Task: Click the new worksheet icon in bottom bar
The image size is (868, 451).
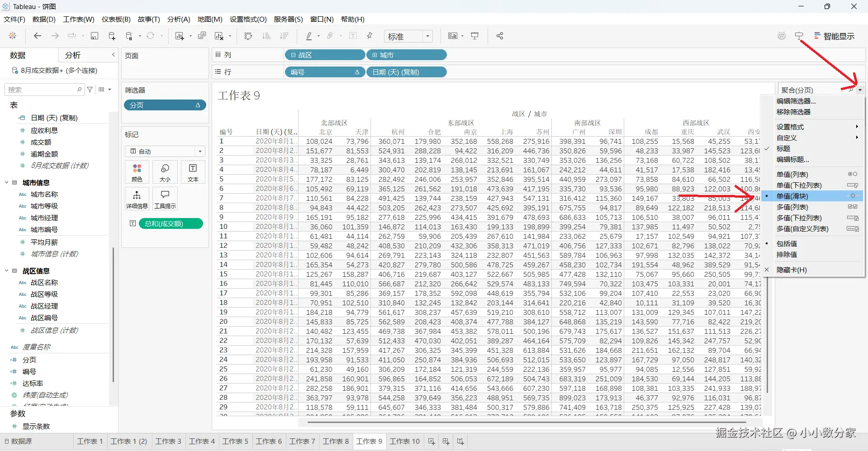Action: point(432,442)
